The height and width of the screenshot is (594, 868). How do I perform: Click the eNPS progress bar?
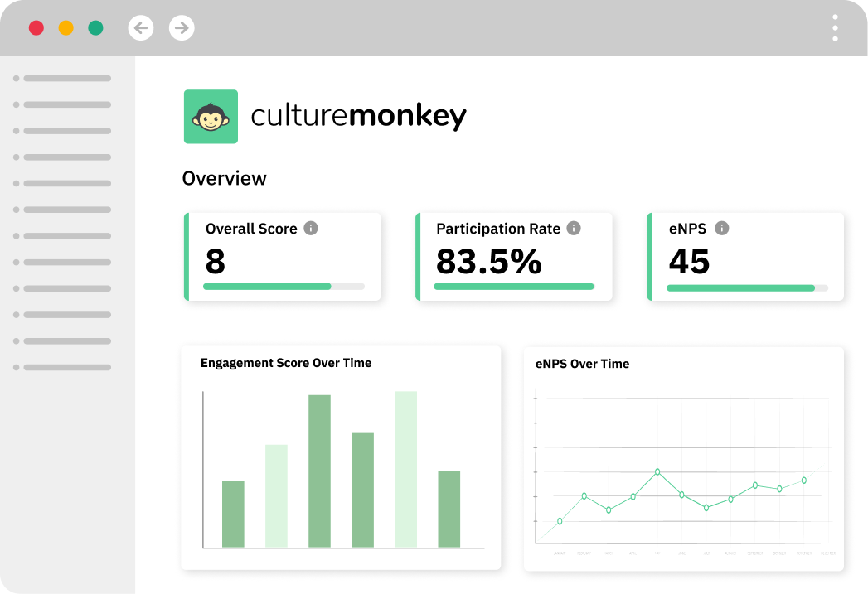(747, 287)
